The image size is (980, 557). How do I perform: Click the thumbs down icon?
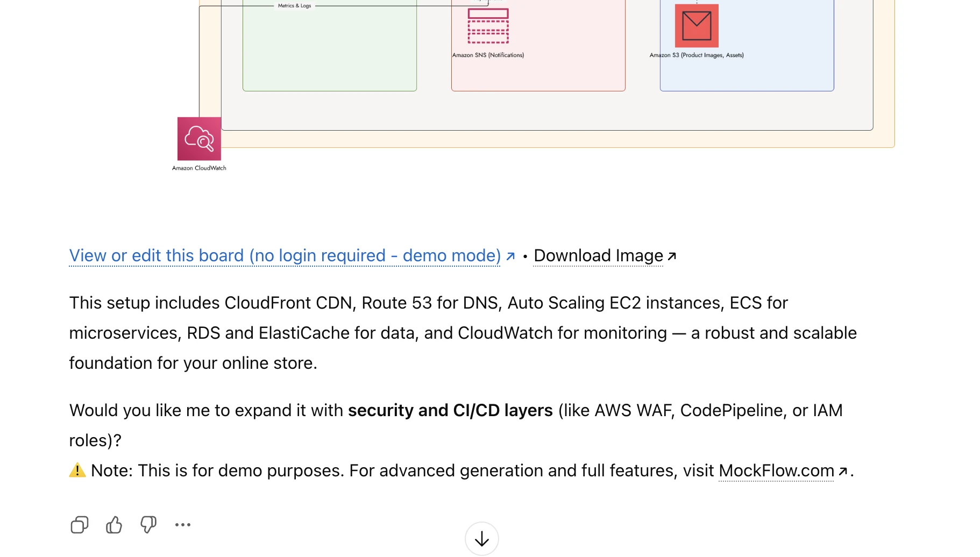tap(148, 525)
